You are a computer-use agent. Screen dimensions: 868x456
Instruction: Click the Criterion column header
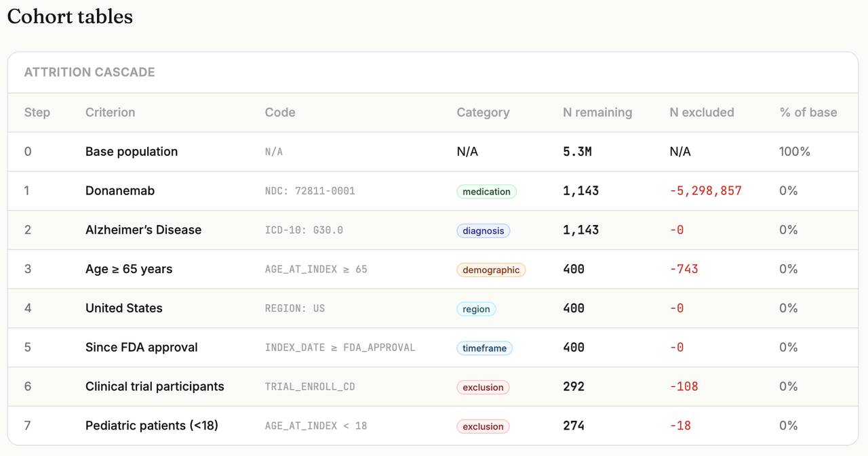110,112
